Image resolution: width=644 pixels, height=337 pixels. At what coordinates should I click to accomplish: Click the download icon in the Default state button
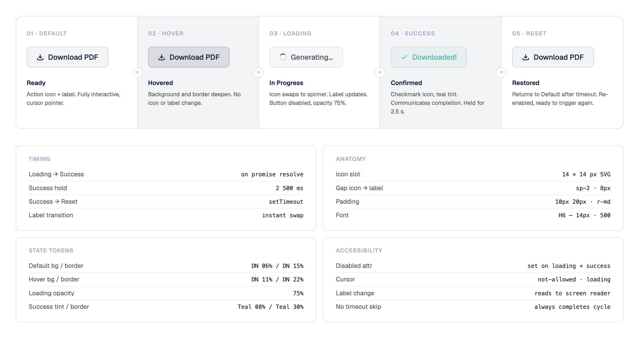point(40,57)
